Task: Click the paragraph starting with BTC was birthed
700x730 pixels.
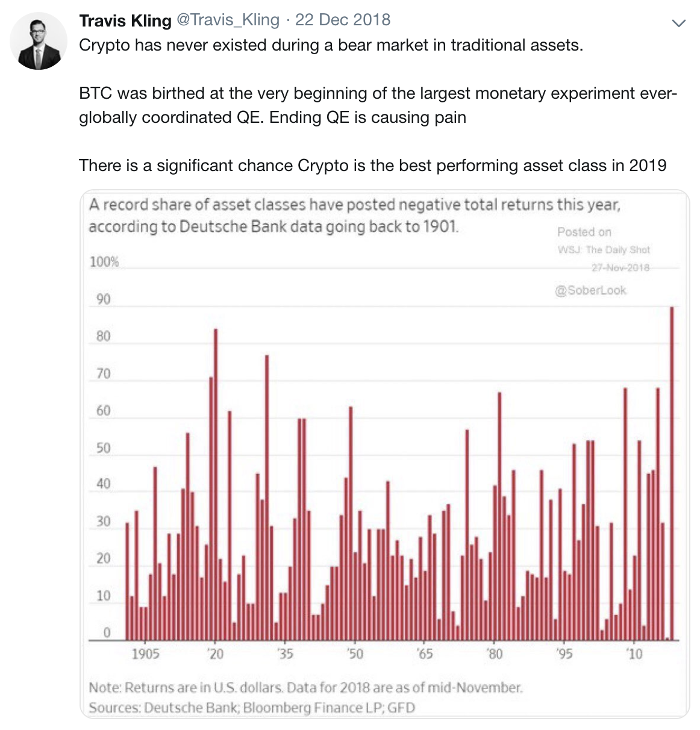Action: pos(378,105)
